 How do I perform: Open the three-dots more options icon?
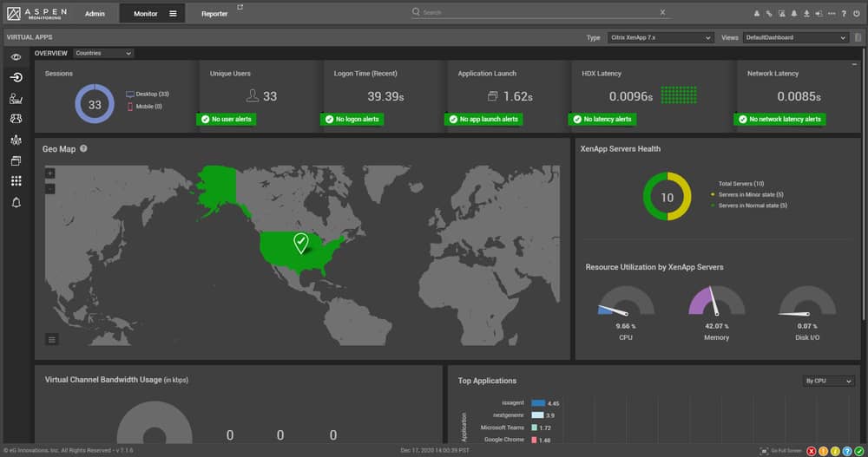point(832,13)
